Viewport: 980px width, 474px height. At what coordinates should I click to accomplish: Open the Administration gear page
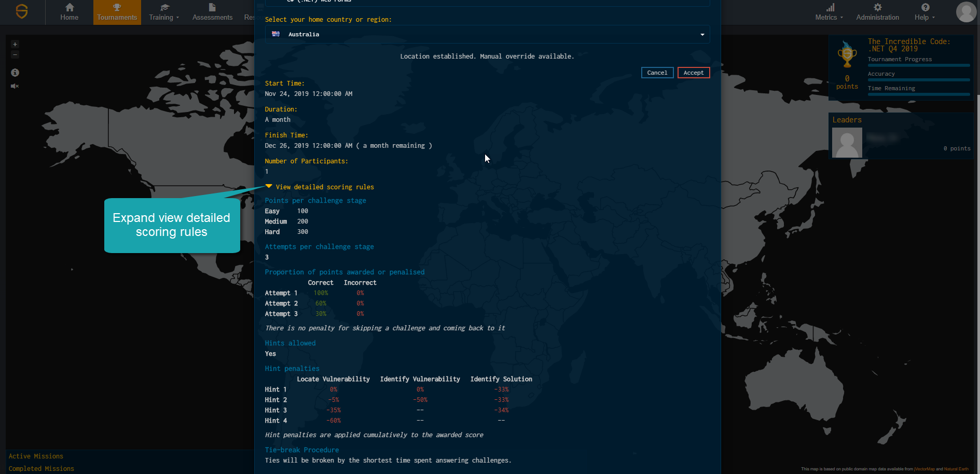(877, 12)
